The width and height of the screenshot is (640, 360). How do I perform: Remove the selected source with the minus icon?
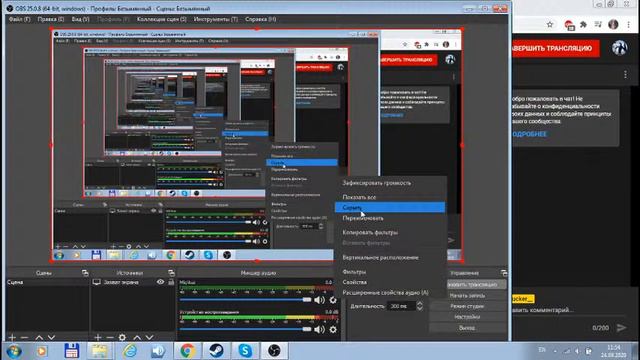110,337
